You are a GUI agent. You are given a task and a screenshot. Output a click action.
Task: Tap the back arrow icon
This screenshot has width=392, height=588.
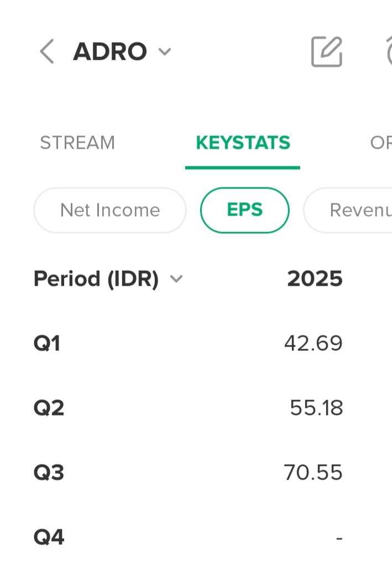tap(47, 52)
